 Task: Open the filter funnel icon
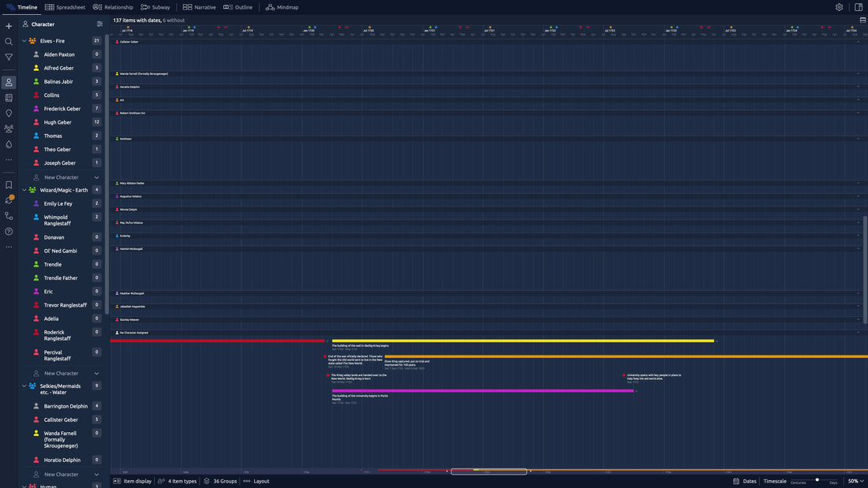pyautogui.click(x=9, y=57)
